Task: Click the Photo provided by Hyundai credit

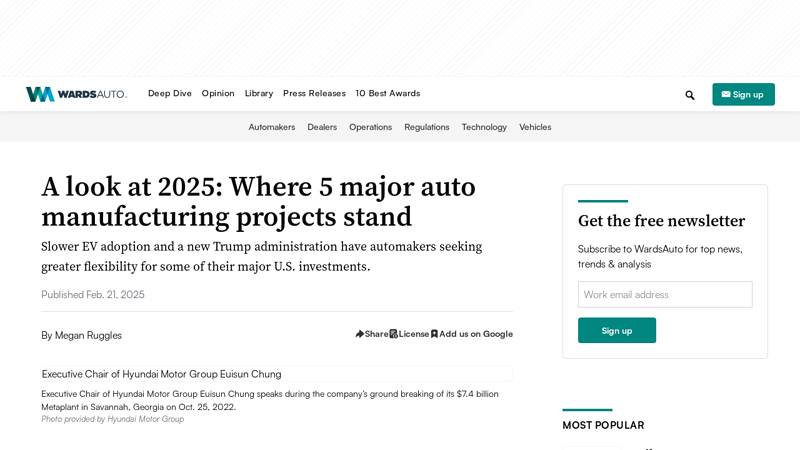Action: pos(112,419)
